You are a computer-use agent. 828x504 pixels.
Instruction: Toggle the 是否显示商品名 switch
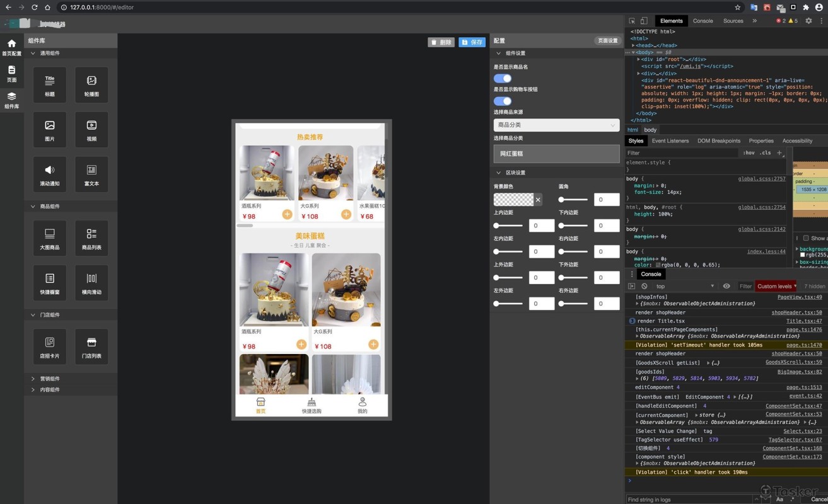(503, 78)
